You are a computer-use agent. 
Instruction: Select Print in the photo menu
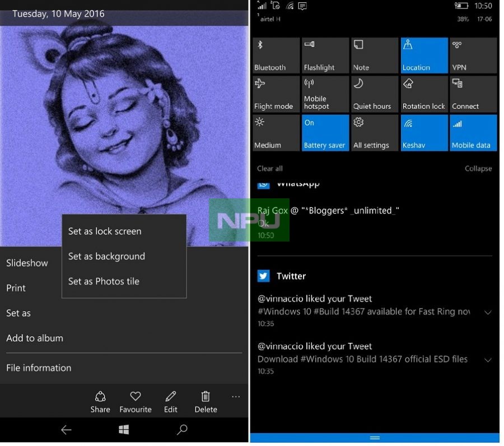pos(16,288)
